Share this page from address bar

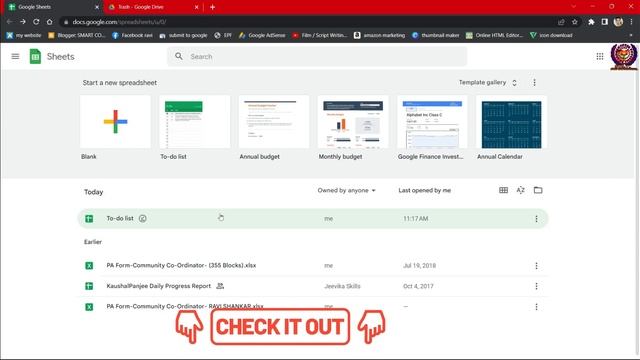[x=561, y=22]
